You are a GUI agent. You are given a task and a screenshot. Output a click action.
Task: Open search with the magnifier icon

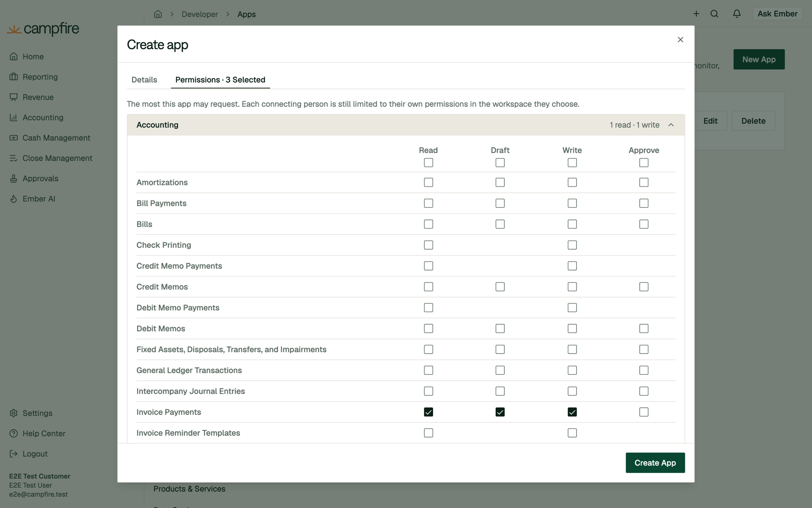click(x=714, y=14)
